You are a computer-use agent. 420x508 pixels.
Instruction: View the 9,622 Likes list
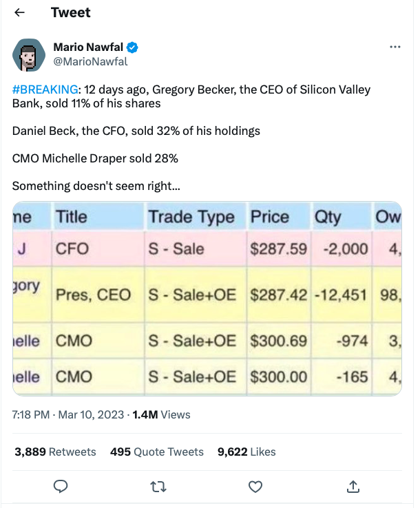point(246,452)
